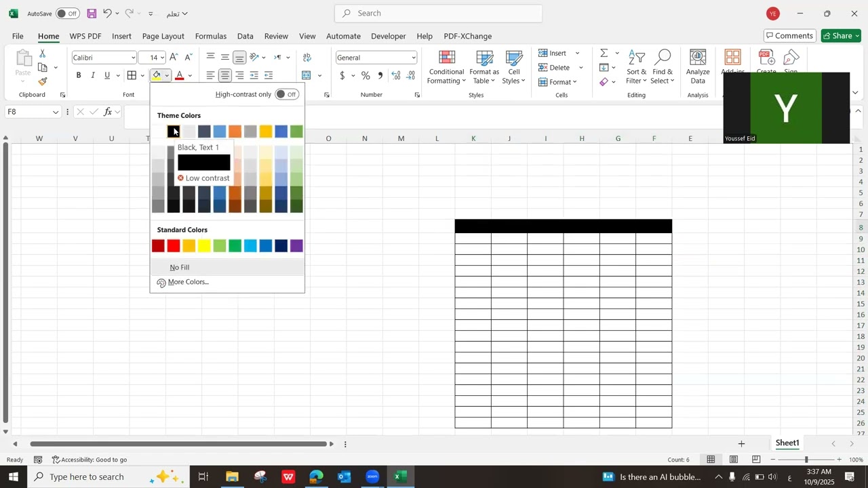
Task: Switch to the Page Layout tab
Action: [163, 36]
